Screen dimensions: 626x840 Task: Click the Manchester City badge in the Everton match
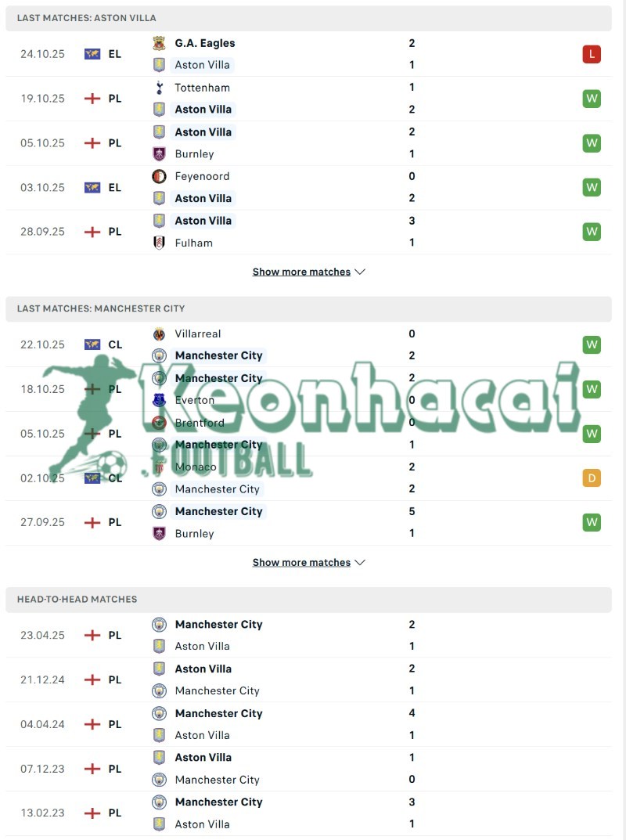[x=160, y=378]
